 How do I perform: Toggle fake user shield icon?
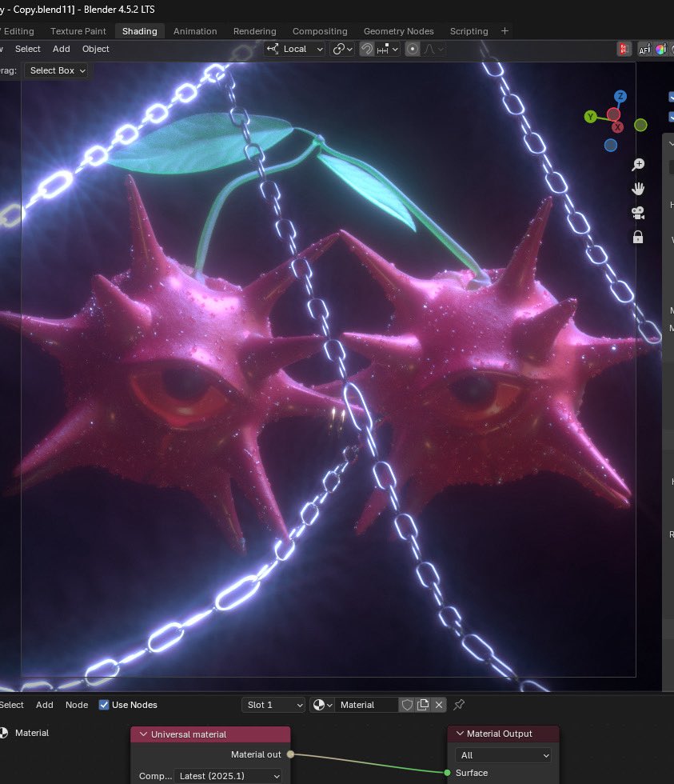407,705
